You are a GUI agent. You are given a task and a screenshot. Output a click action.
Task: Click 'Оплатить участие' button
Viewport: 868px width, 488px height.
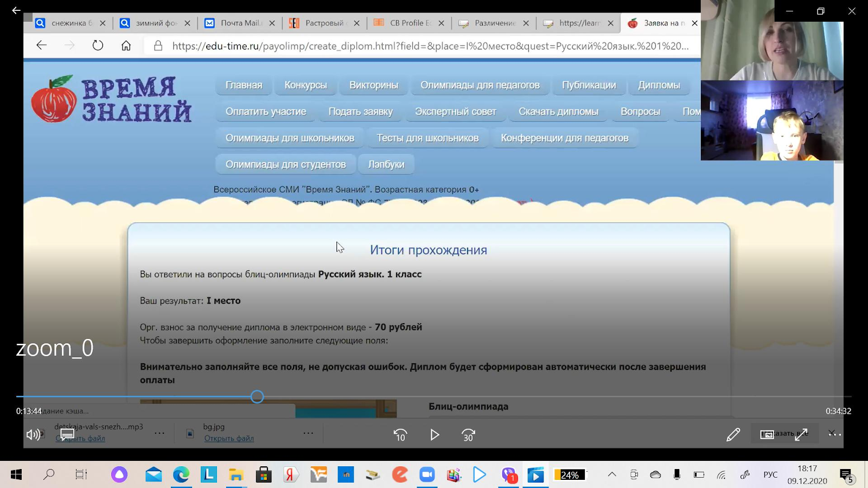click(266, 112)
